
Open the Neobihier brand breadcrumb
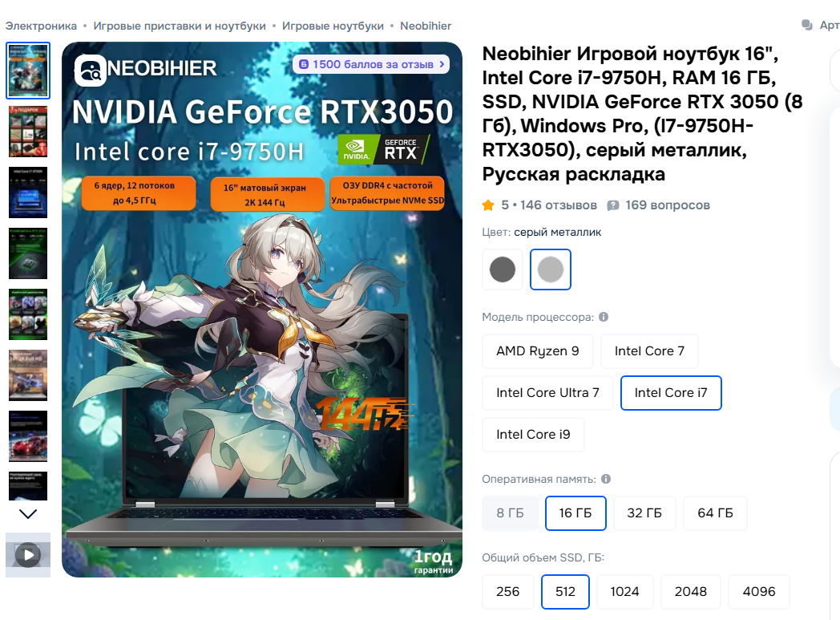point(426,26)
